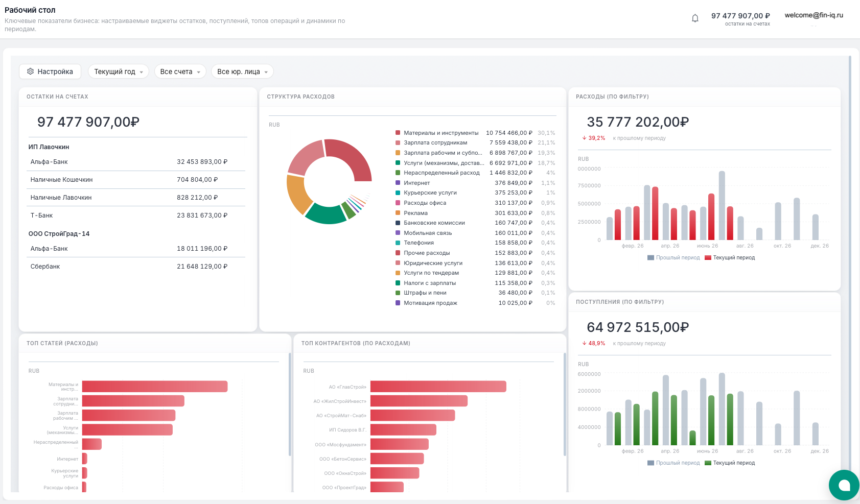Click the 39,2% decrease indicator in expenses
Image resolution: width=860 pixels, height=504 pixels.
click(x=594, y=138)
